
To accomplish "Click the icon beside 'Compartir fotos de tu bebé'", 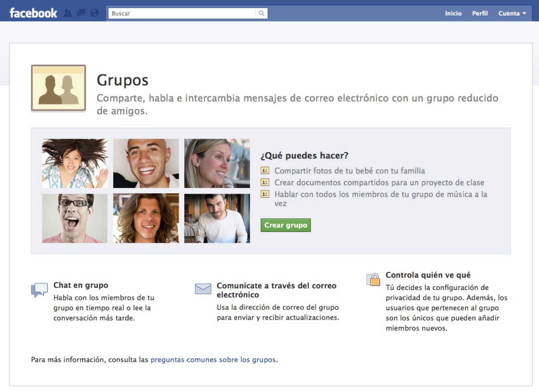I will tap(265, 171).
